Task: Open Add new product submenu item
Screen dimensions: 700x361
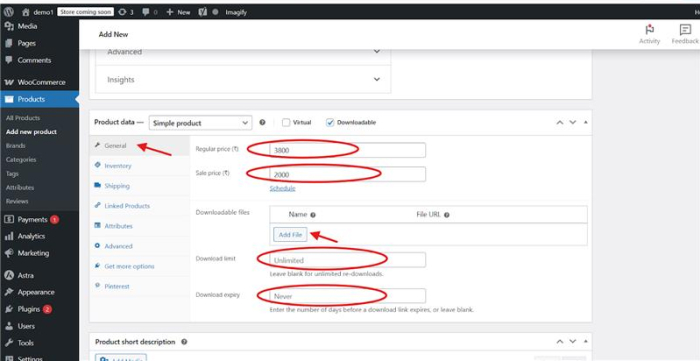Action: click(x=31, y=132)
